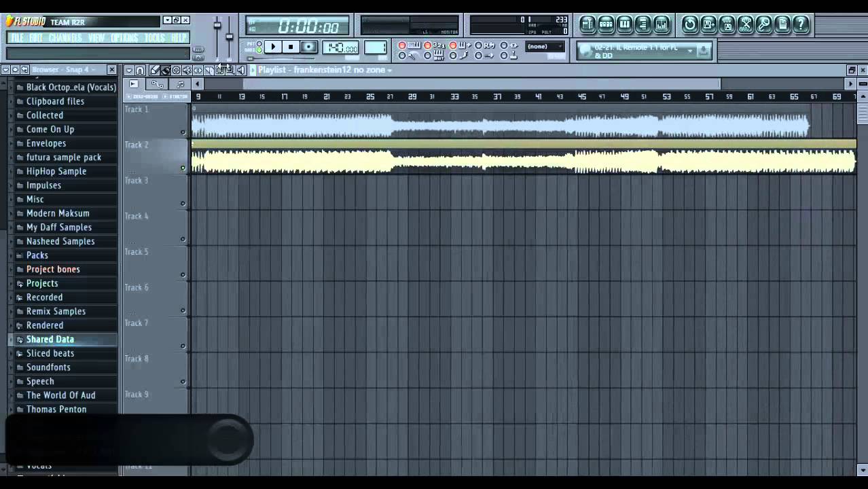The image size is (868, 489).
Task: Select the Draw pencil tool in playlist
Action: click(154, 70)
